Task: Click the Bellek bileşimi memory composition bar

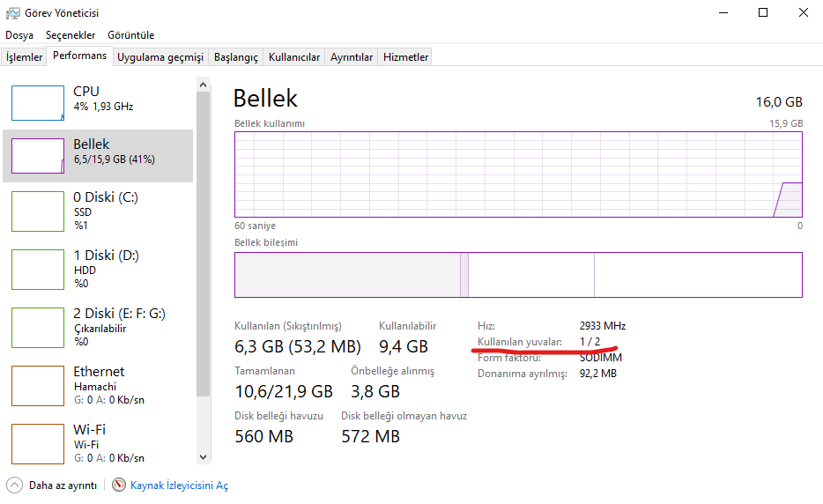Action: click(x=518, y=275)
